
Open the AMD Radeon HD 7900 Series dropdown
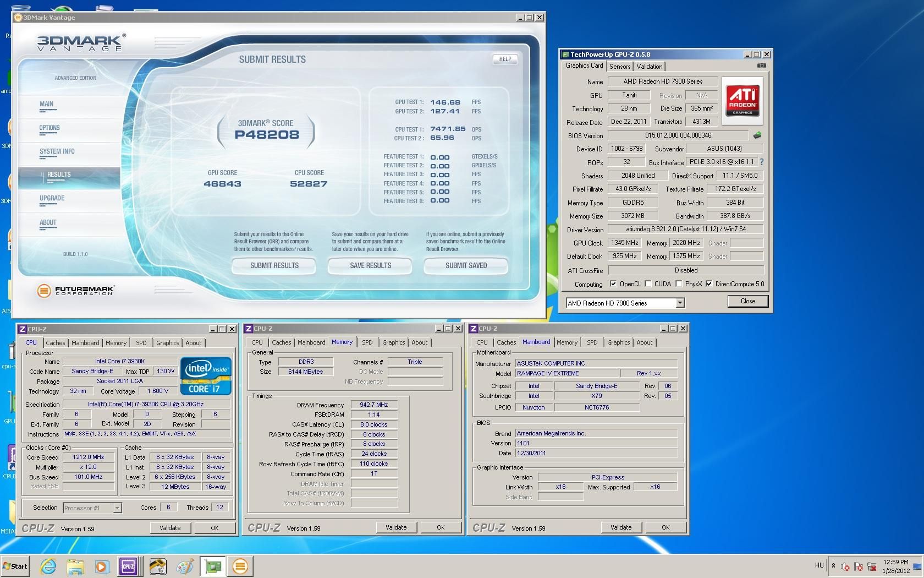625,303
